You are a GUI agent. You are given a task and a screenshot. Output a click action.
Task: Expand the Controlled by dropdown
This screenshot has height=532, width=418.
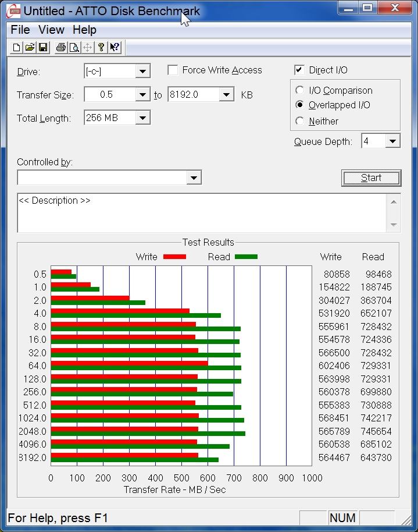coord(194,178)
